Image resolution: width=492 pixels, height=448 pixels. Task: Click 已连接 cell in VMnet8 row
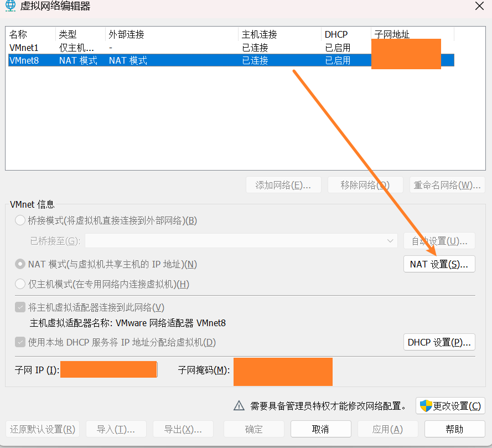[255, 60]
